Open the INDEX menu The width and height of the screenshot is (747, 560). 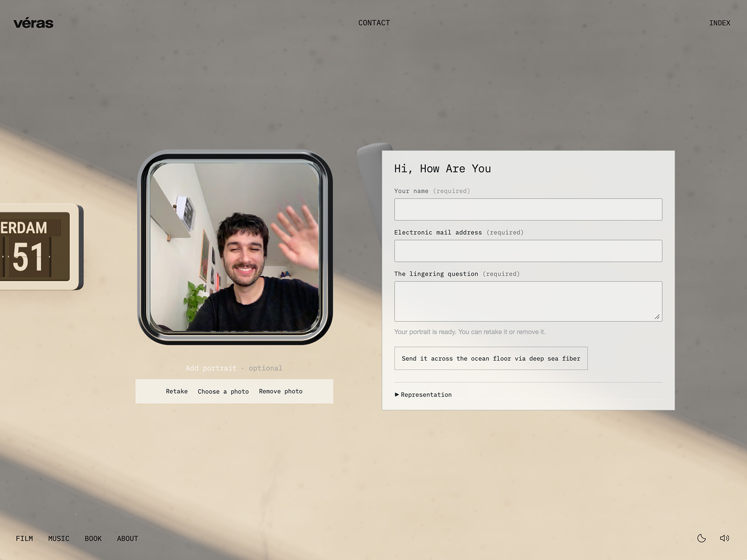click(x=719, y=23)
